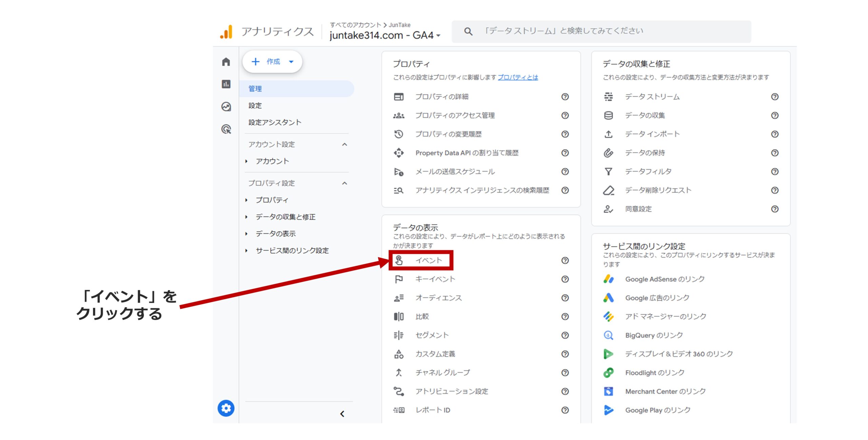868x440 pixels.
Task: Collapse the アカウント設定 section
Action: coord(345,144)
